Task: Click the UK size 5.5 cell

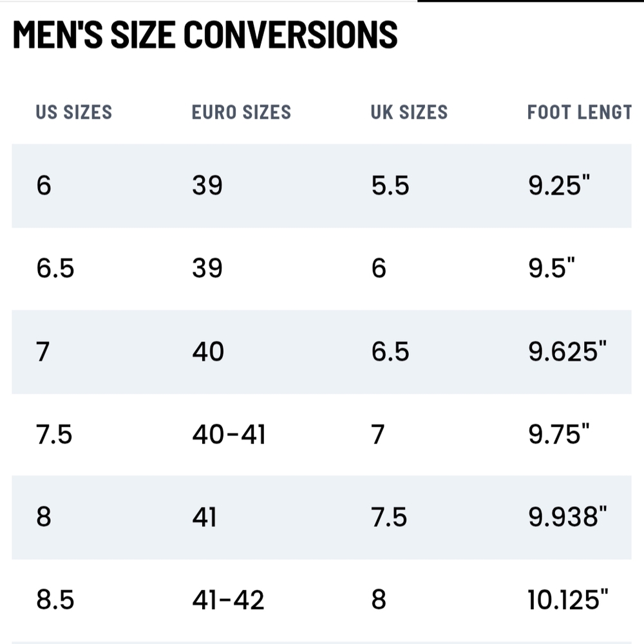Action: 390,185
